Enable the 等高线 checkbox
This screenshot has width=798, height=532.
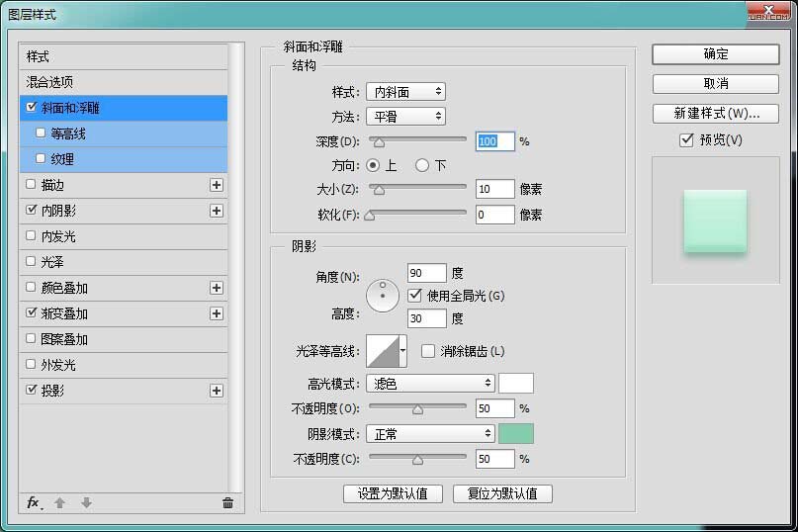[x=41, y=133]
